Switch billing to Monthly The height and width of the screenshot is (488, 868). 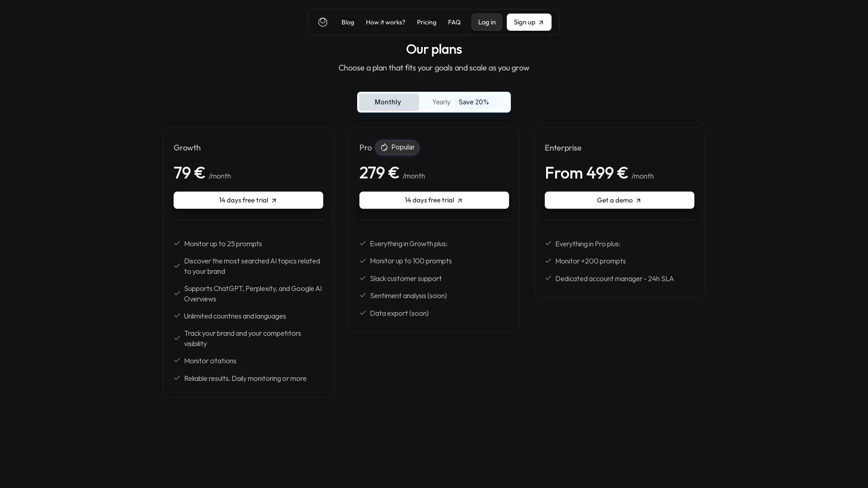pos(389,102)
